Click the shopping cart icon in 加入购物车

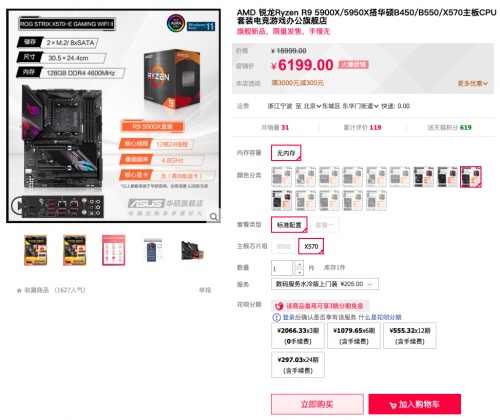(393, 405)
